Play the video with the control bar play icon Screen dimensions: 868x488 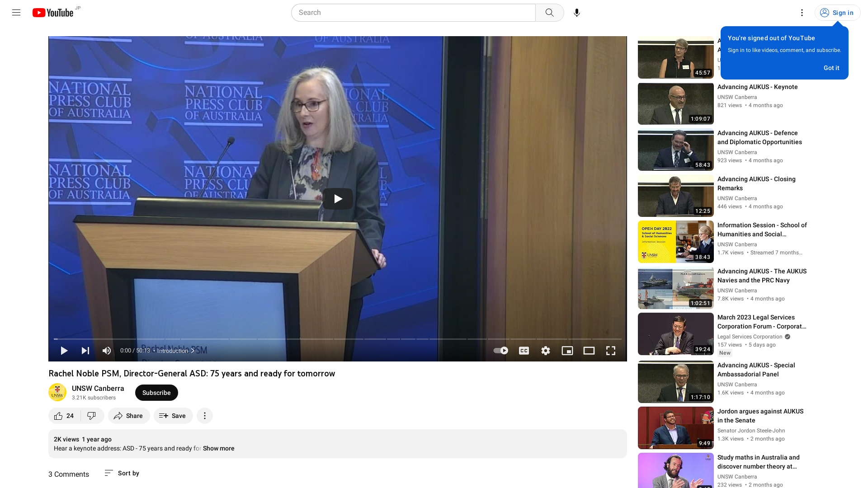pyautogui.click(x=64, y=351)
